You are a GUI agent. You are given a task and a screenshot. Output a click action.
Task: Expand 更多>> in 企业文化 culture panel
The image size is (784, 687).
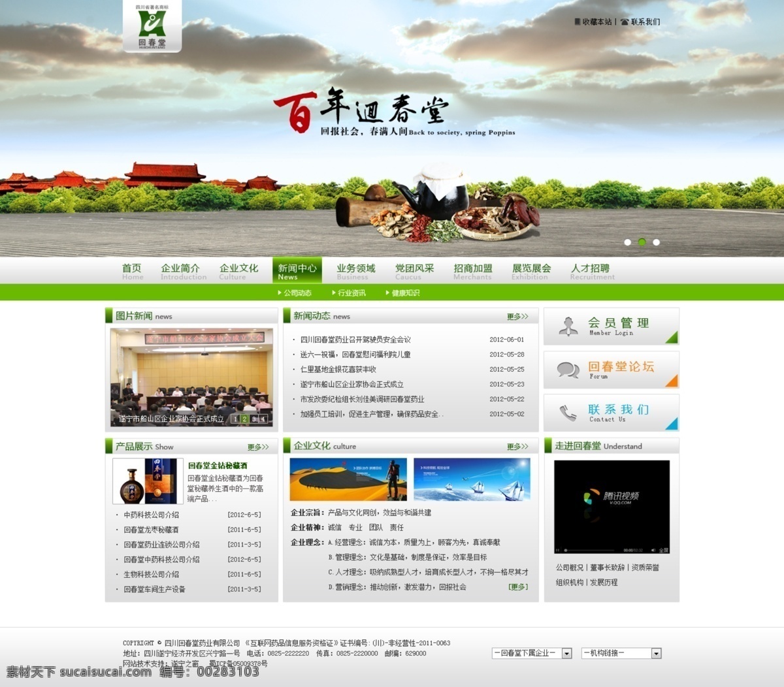coord(517,447)
